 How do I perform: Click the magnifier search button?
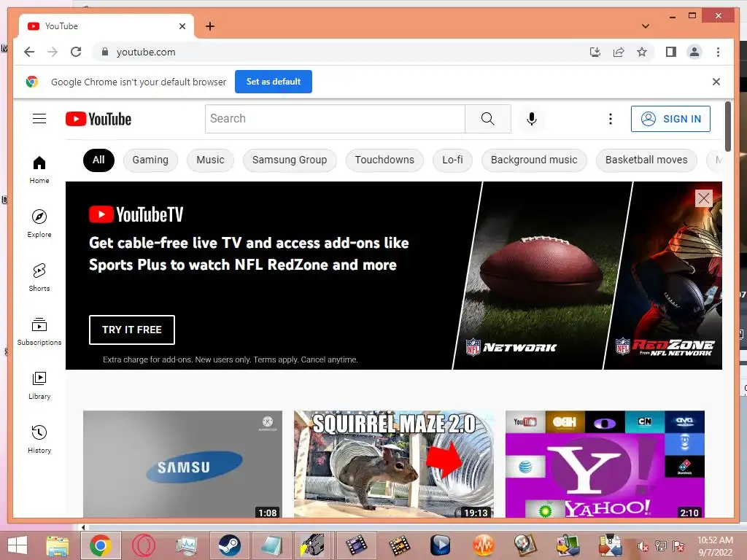point(488,119)
